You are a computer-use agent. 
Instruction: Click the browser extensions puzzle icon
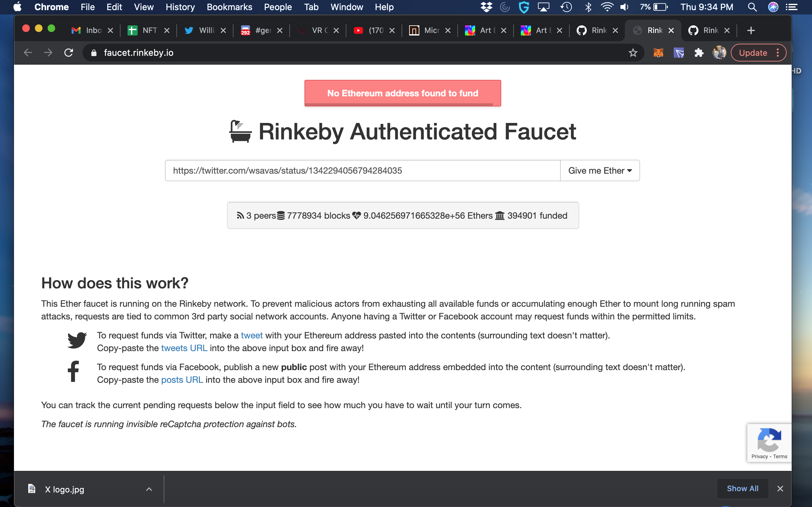(x=699, y=53)
